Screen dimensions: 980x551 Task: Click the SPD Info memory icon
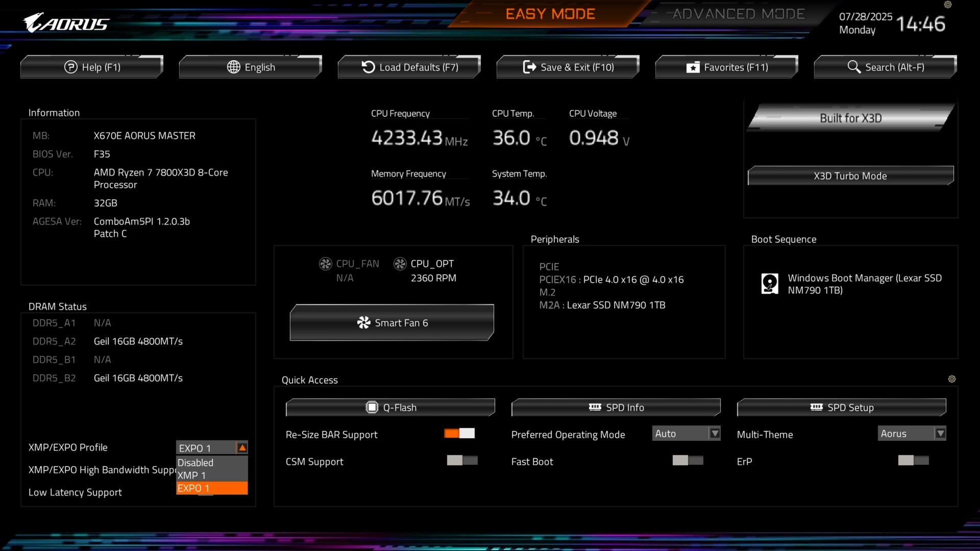(595, 407)
